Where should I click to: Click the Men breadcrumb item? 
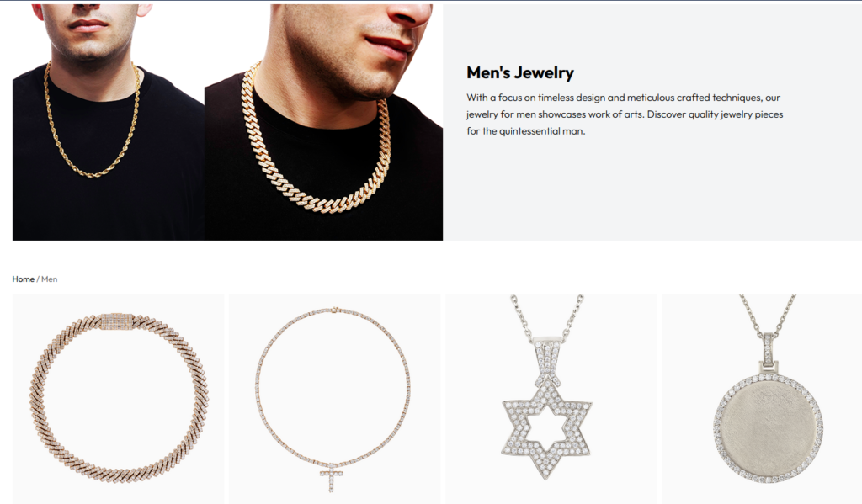pos(50,279)
